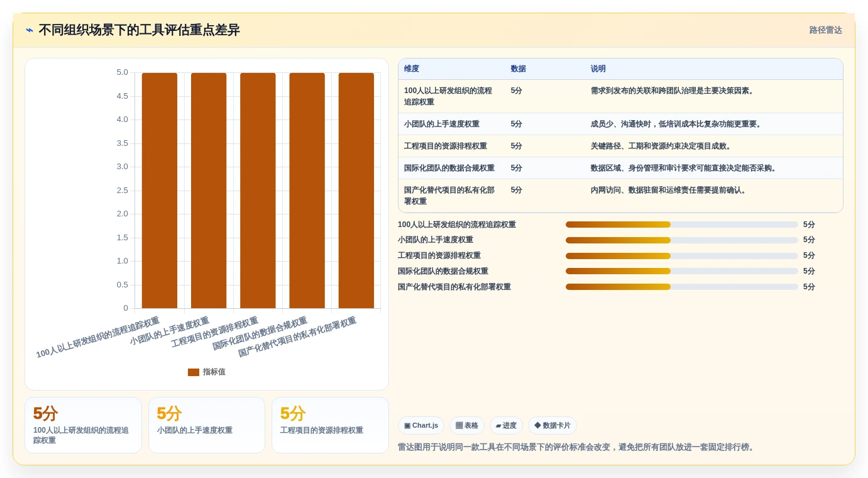Click chart bar for 小团队的上手速度权重
The height and width of the screenshot is (478, 868).
(x=209, y=191)
